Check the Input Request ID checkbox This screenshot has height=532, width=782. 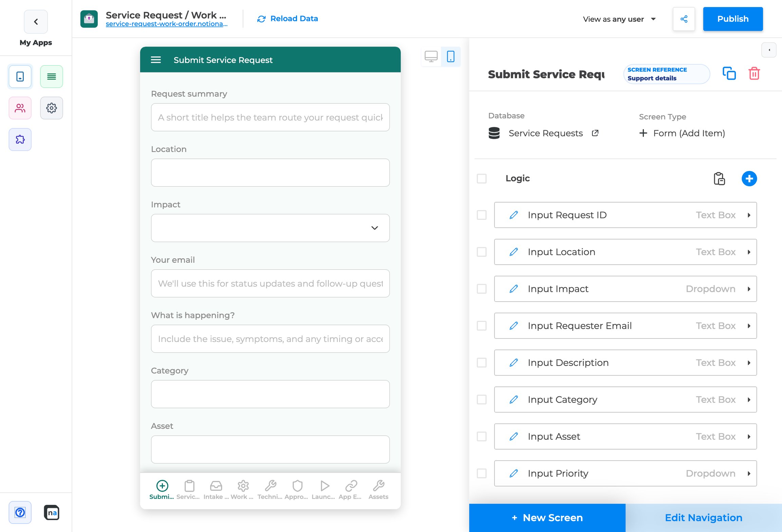click(482, 215)
